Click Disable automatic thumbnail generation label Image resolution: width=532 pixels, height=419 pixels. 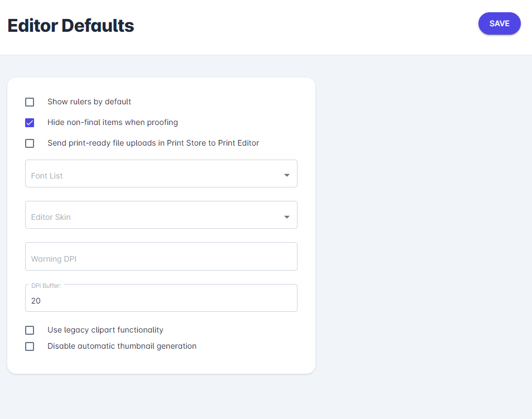pos(122,346)
